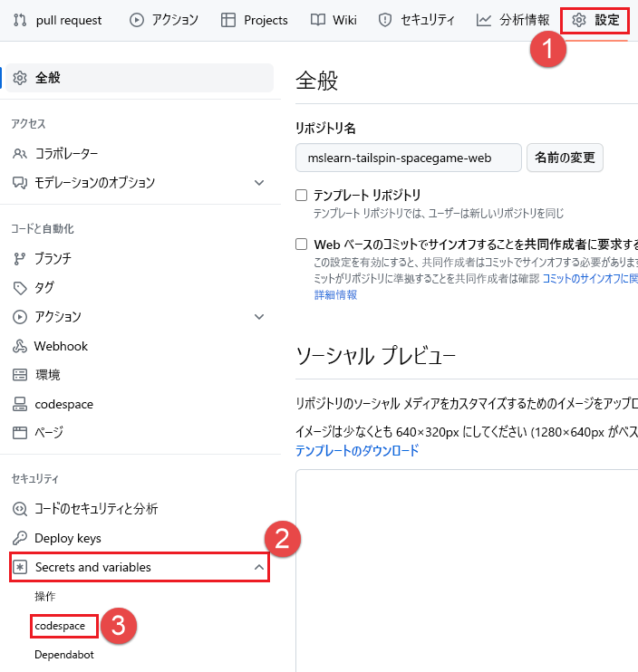Open the タグ settings label
Image resolution: width=638 pixels, height=672 pixels.
coord(44,288)
